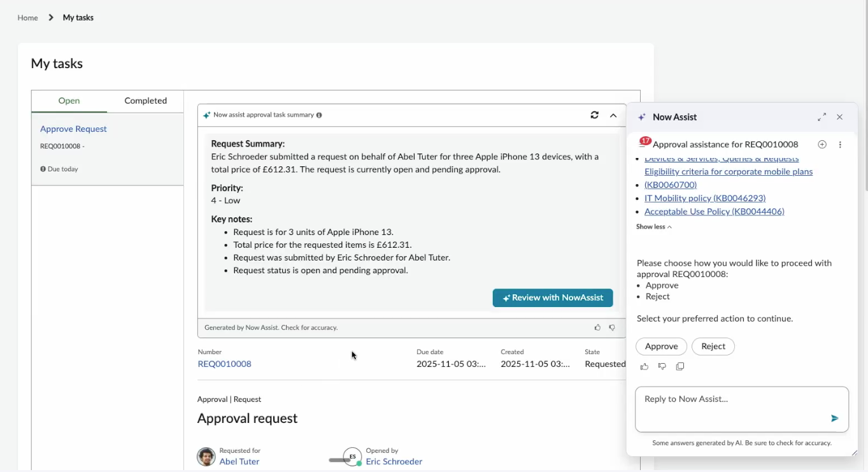Viewport: 868px width, 472px height.
Task: Click the Priority value 4 - Low
Action: pos(225,200)
